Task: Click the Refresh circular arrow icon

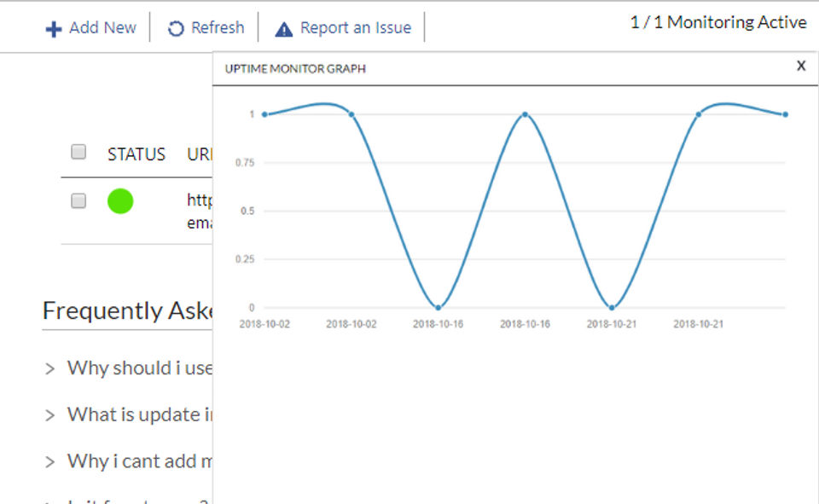Action: [x=176, y=29]
